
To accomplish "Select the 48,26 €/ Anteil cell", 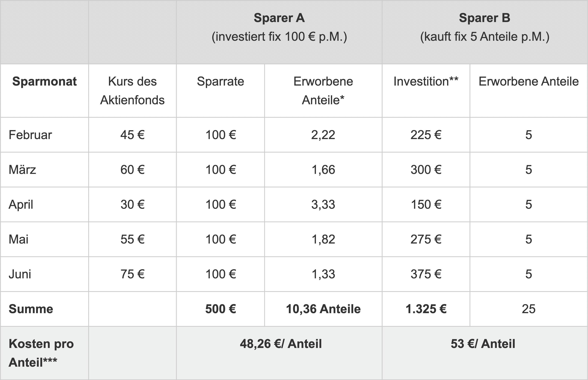I will click(279, 353).
